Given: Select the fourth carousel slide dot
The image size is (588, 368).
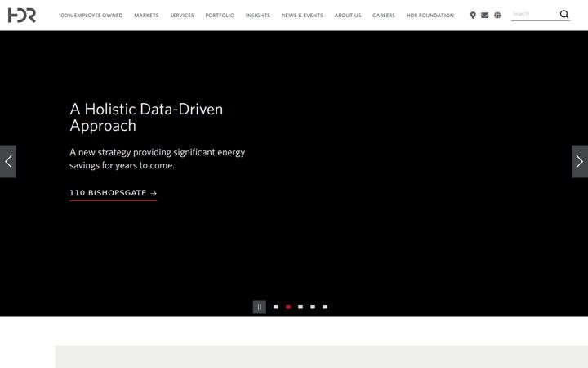Looking at the screenshot, I should [313, 307].
